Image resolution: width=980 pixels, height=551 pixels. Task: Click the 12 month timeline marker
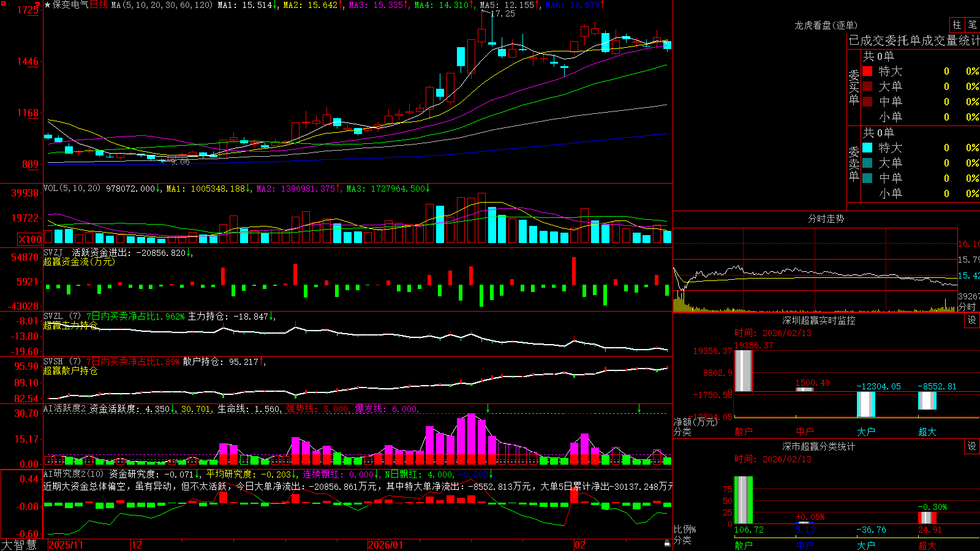pos(137,545)
